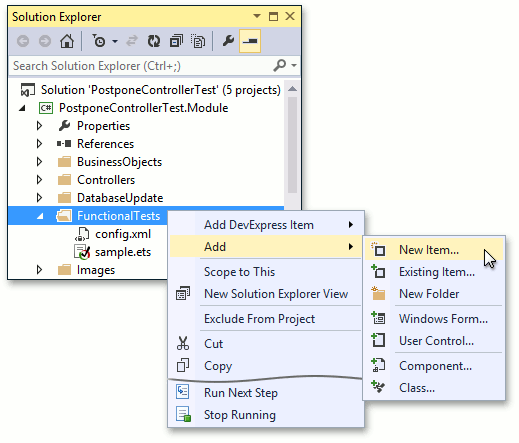Open the Add submenu
The height and width of the screenshot is (443, 519).
(x=266, y=247)
